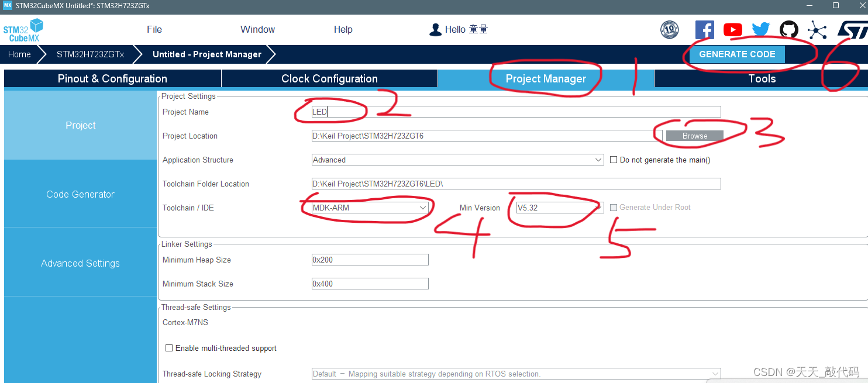Open Advanced Settings side section

pyautogui.click(x=80, y=263)
